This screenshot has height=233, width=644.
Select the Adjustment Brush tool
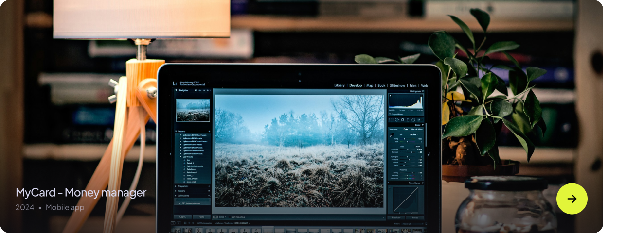point(419,120)
